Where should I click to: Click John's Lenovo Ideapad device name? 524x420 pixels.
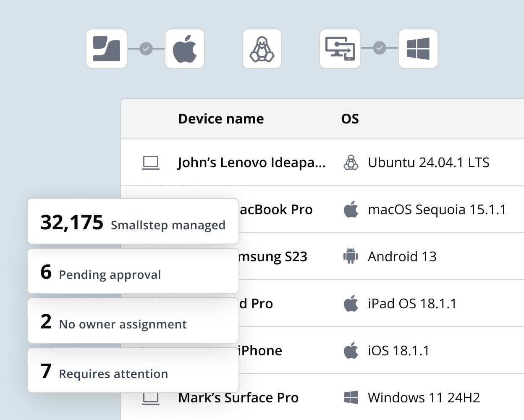click(252, 163)
